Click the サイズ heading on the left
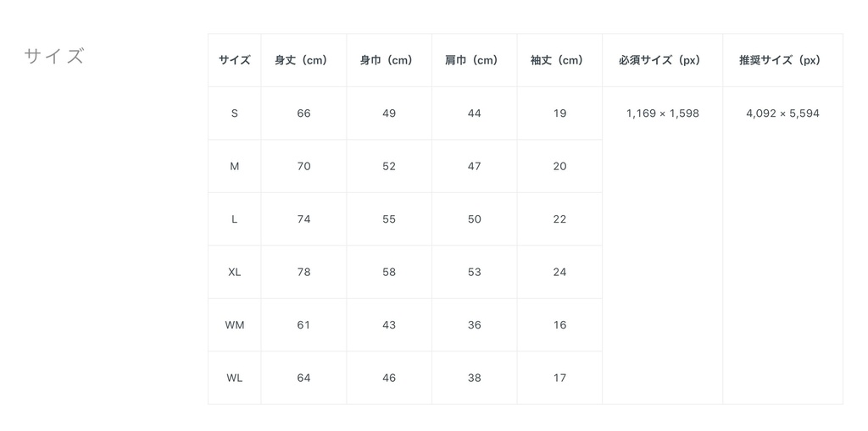The height and width of the screenshot is (431, 868). [54, 57]
